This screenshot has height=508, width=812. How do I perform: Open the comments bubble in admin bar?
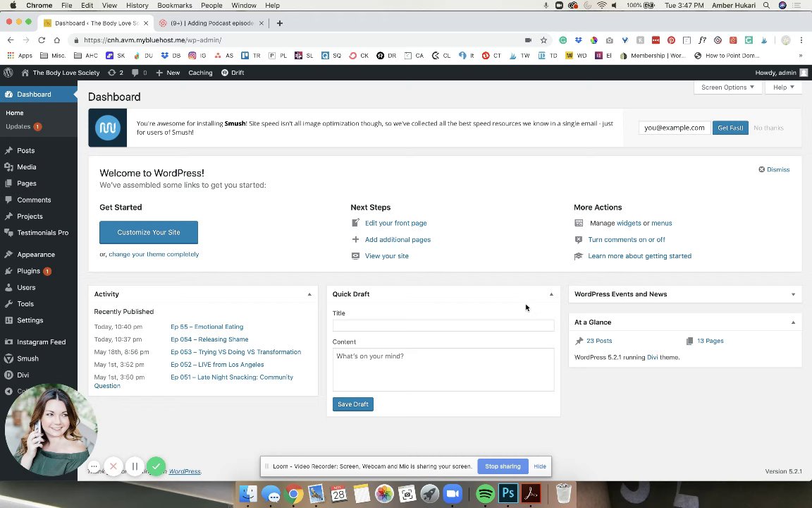pyautogui.click(x=139, y=73)
